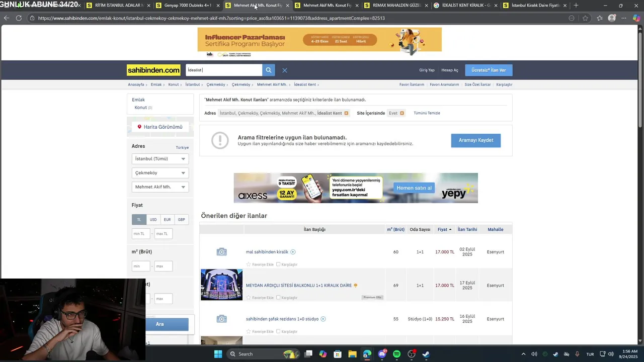Open the Mehmet Akif Mh. neighborhood dropdown
This screenshot has width=644, height=362.
coord(160,187)
